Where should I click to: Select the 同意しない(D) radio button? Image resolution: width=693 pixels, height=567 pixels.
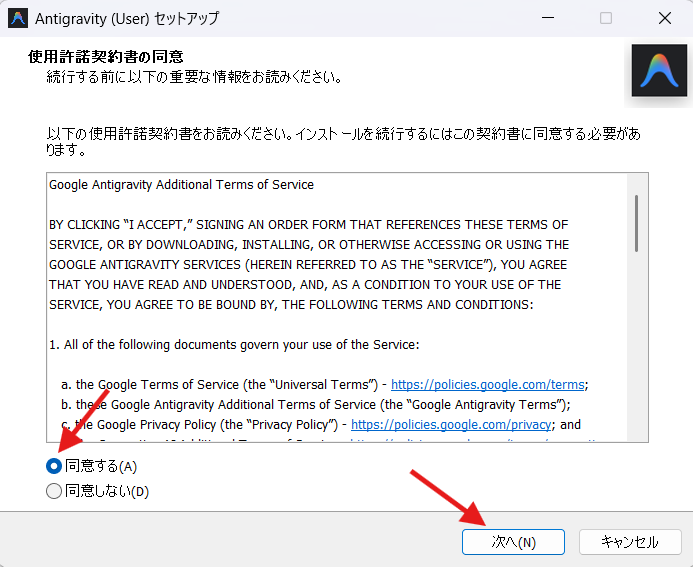coord(54,491)
